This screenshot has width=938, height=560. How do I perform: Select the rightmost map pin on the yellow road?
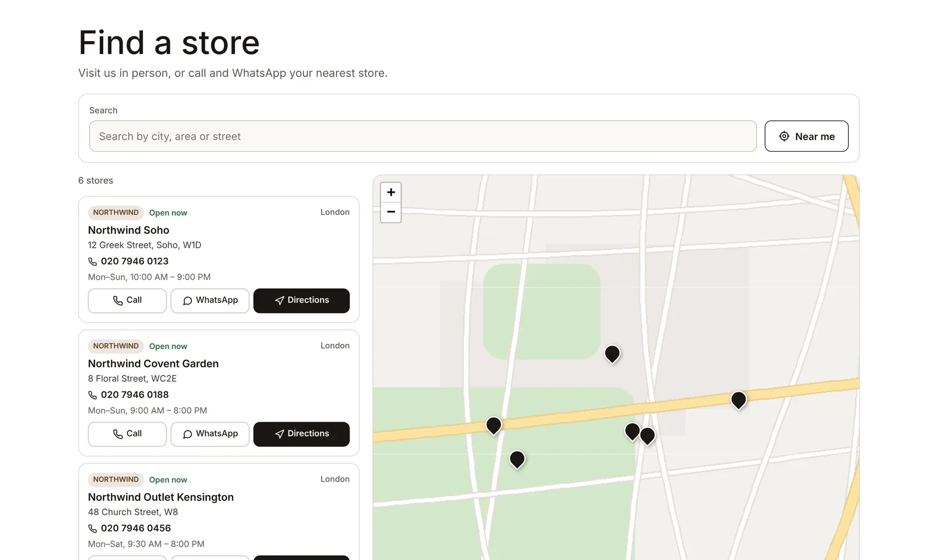click(x=739, y=400)
